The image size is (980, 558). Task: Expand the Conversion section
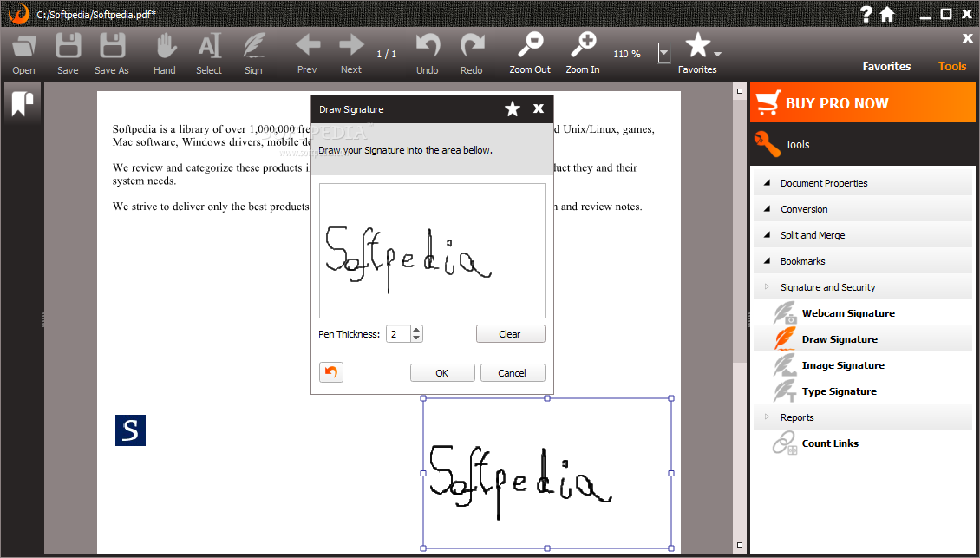coord(863,209)
